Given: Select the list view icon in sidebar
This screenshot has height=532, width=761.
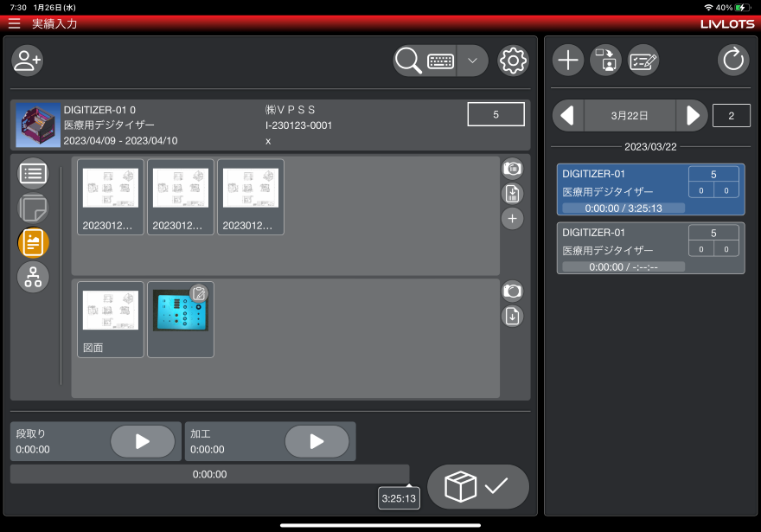Looking at the screenshot, I should click(33, 173).
